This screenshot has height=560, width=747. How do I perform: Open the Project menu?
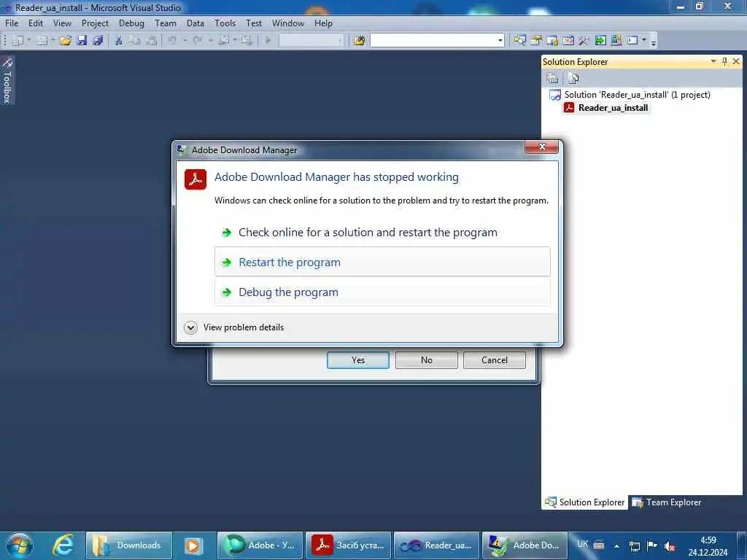tap(95, 23)
